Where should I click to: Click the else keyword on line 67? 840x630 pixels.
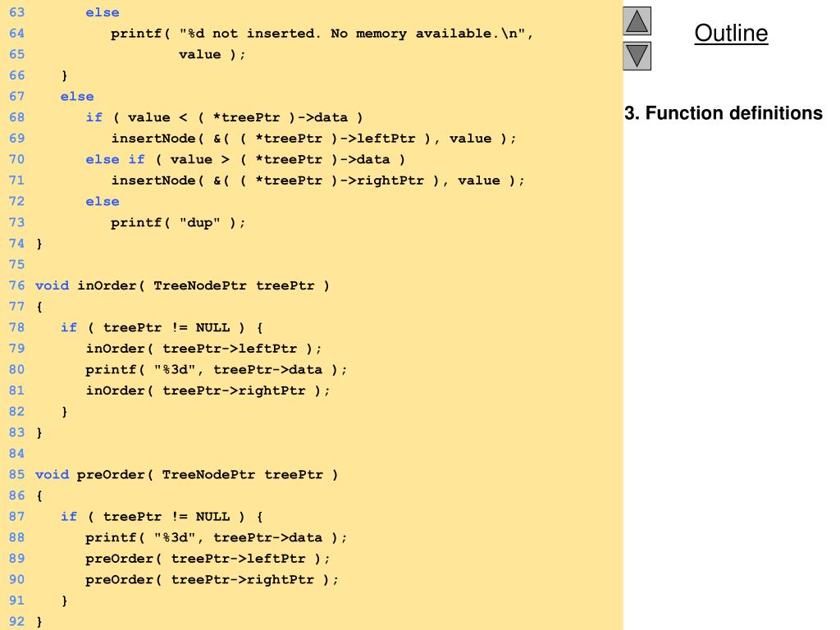[x=77, y=97]
